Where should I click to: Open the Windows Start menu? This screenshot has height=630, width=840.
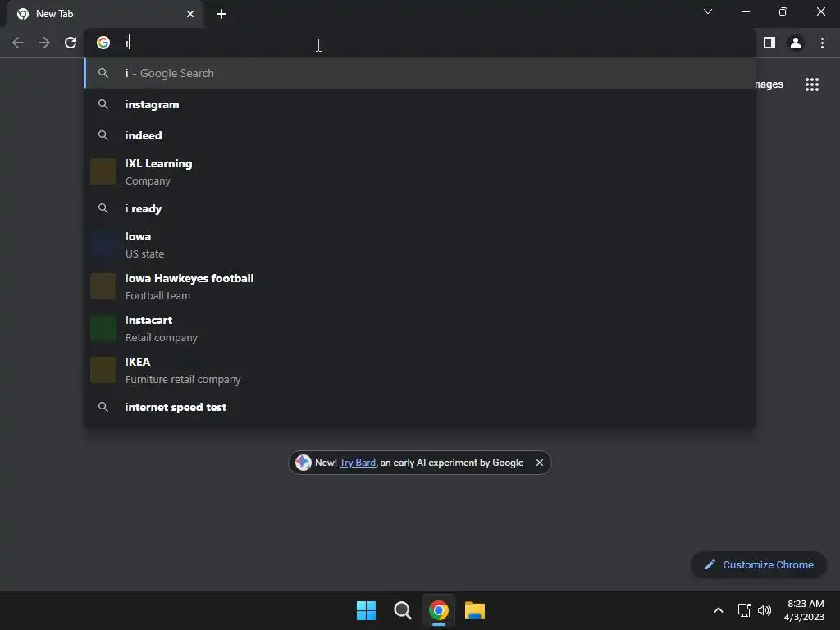coord(367,610)
